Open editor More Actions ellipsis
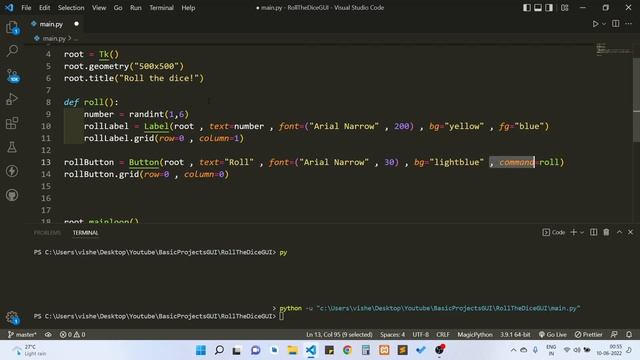640x360 pixels. pos(629,24)
